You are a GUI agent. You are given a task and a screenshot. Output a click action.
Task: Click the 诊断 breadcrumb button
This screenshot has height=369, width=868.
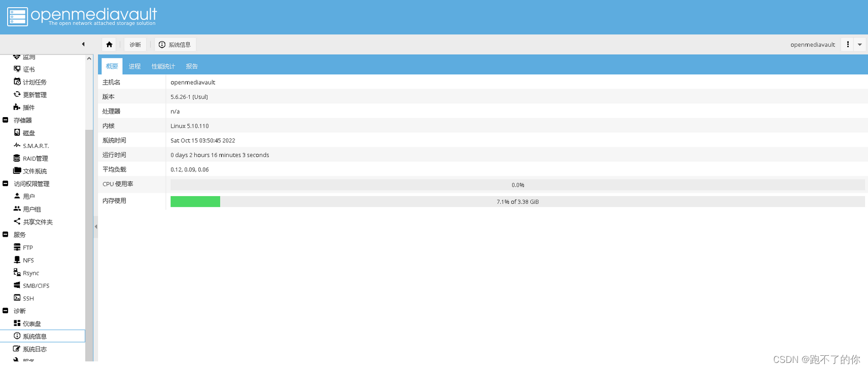coord(135,45)
